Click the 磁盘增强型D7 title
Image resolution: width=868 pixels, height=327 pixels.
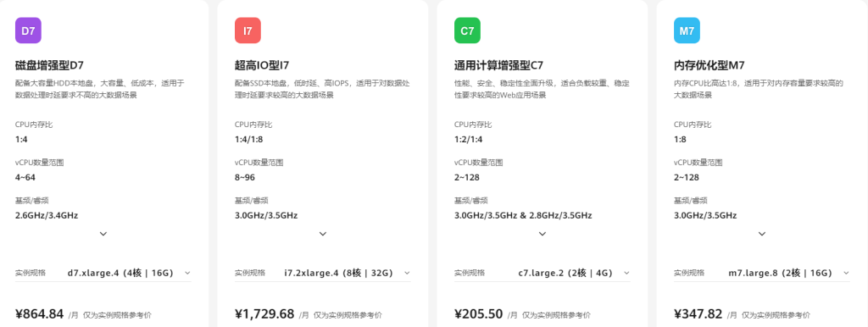pos(50,66)
